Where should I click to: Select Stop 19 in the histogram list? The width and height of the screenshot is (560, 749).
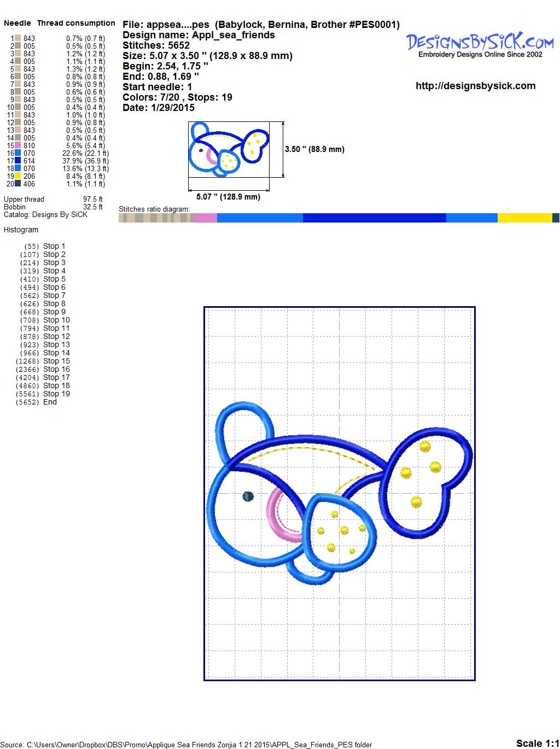tap(56, 394)
